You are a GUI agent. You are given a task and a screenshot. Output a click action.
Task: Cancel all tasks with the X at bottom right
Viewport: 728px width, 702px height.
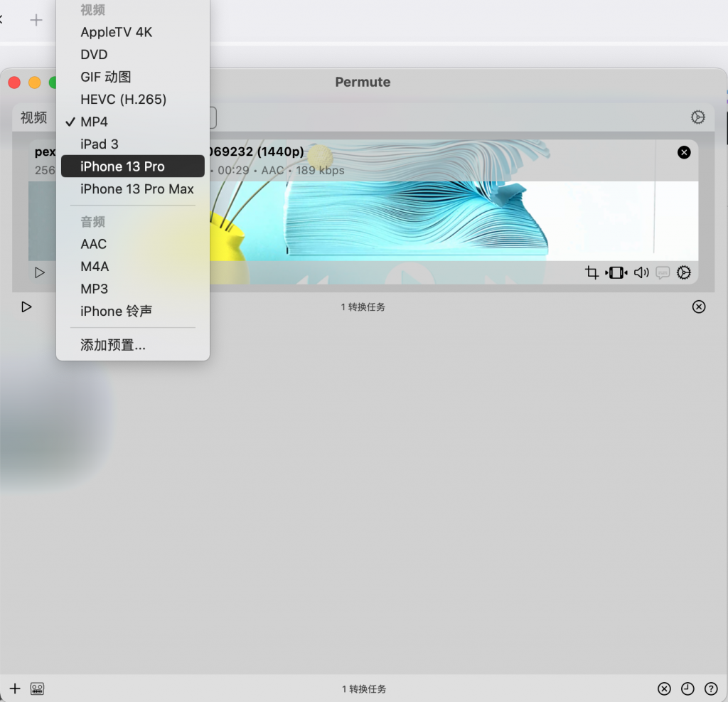pyautogui.click(x=664, y=688)
